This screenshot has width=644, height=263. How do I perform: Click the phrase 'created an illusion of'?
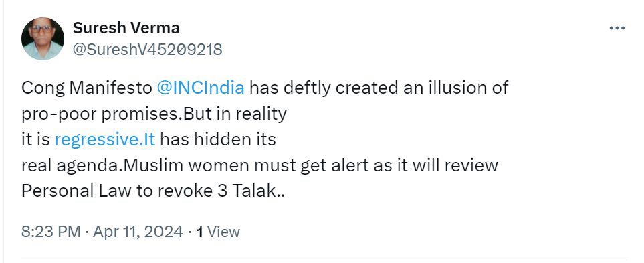(422, 88)
